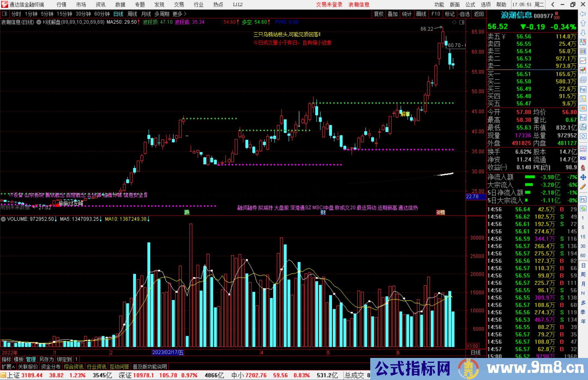Switch to 周线 period tab

132,14
